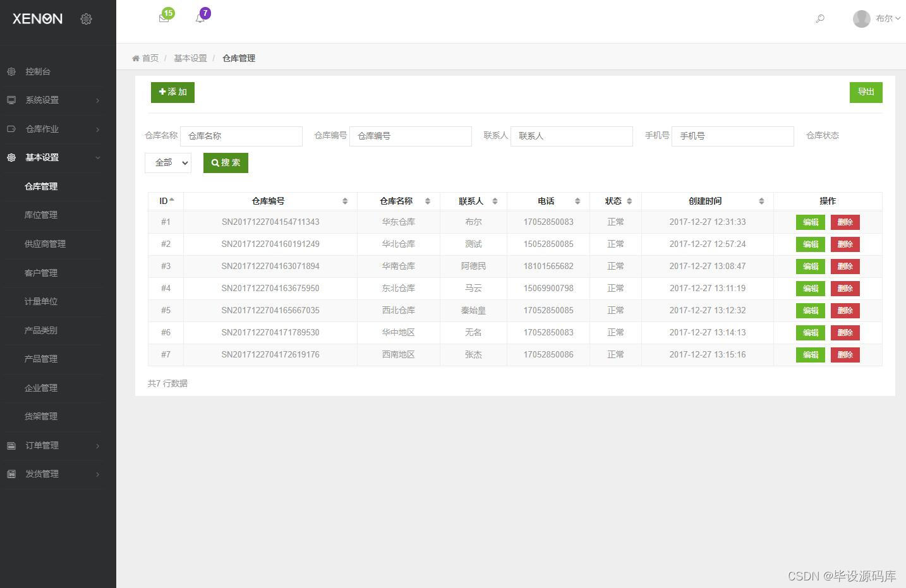Focus the 仓库编号 input field
Image resolution: width=906 pixels, height=588 pixels.
[x=411, y=136]
